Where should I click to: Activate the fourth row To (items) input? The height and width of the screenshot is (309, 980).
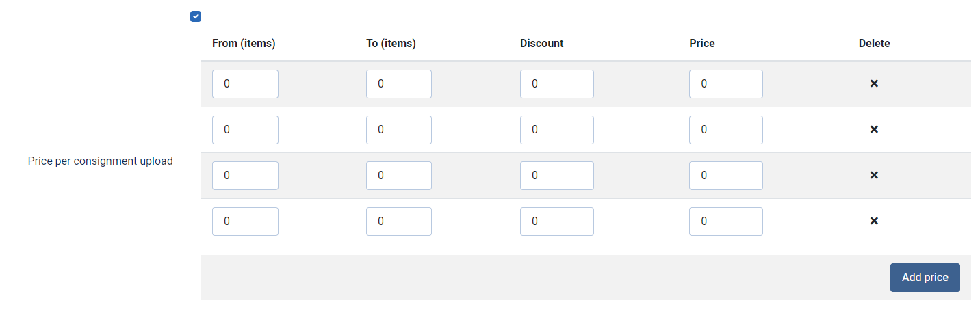399,221
